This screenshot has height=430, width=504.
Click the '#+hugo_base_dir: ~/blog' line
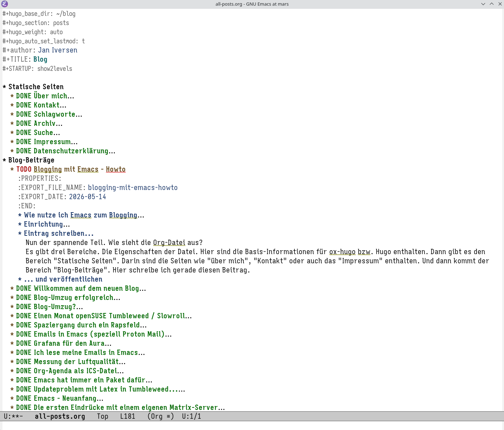pos(39,14)
